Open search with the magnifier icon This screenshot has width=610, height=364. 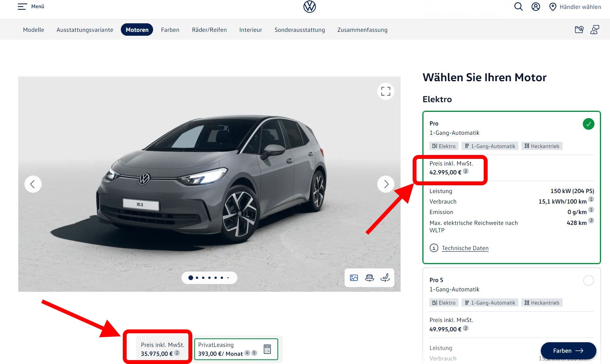point(518,7)
